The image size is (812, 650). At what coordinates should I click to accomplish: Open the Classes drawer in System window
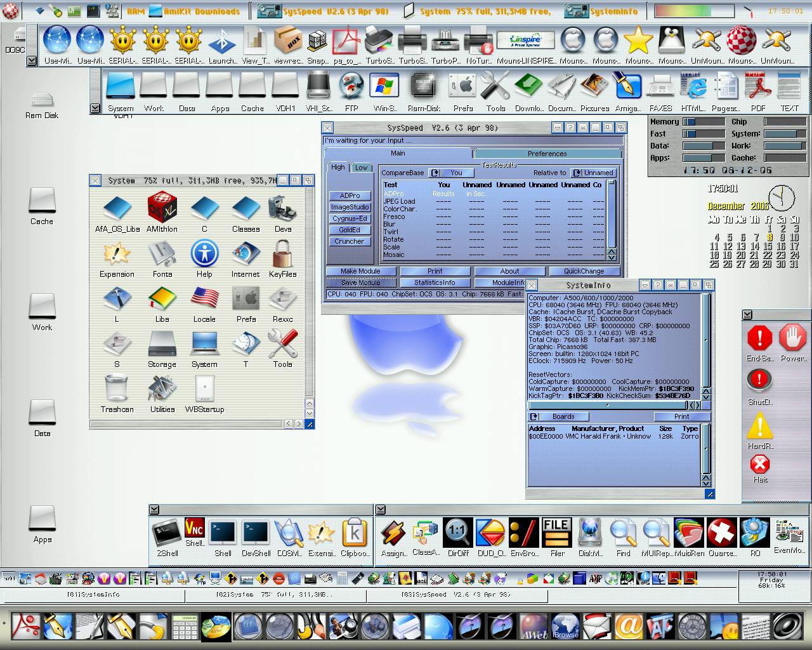246,209
